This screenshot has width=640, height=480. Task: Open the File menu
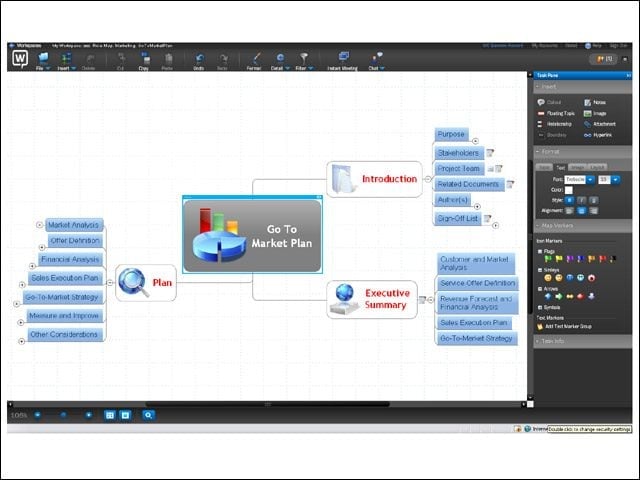tap(43, 60)
